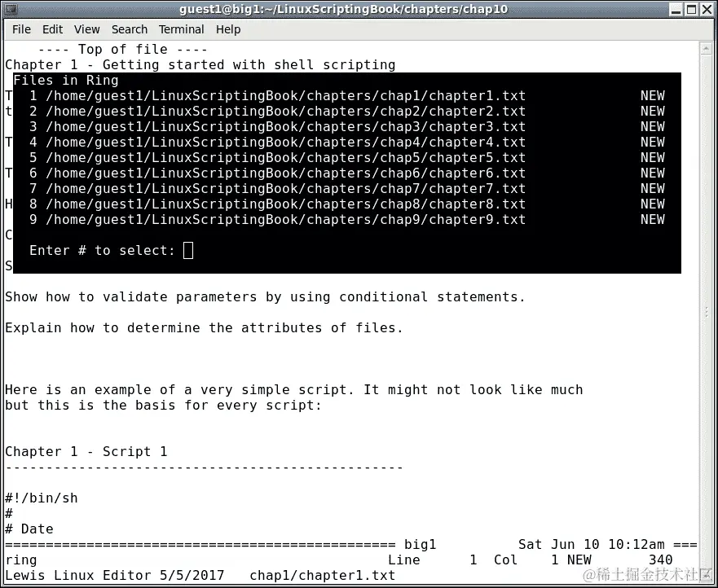
Task: Click 'but this is the basis' line
Action: 164,406
